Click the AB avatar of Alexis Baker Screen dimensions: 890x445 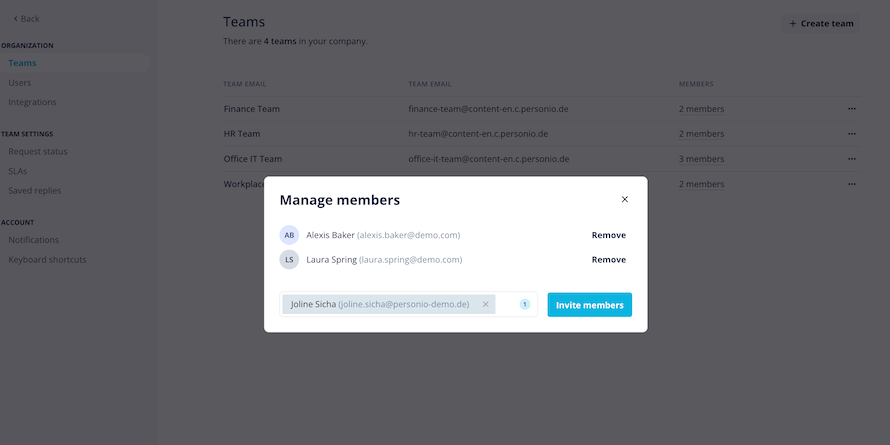tap(289, 235)
